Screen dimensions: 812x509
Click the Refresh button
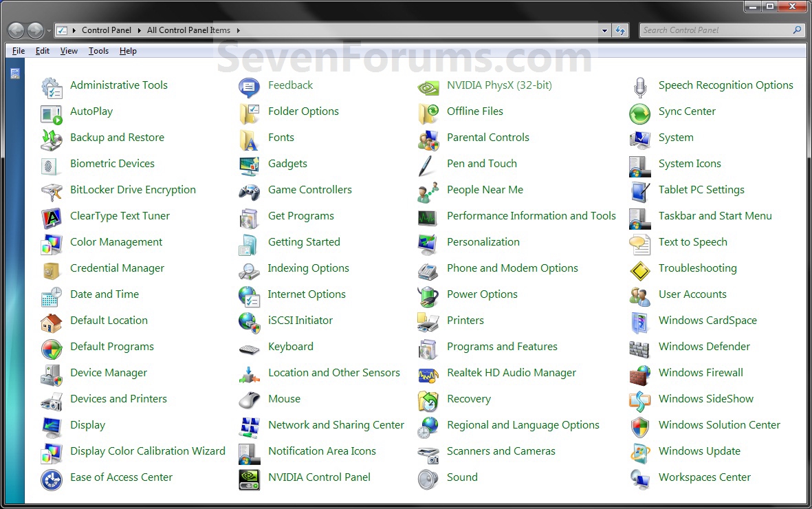point(620,30)
